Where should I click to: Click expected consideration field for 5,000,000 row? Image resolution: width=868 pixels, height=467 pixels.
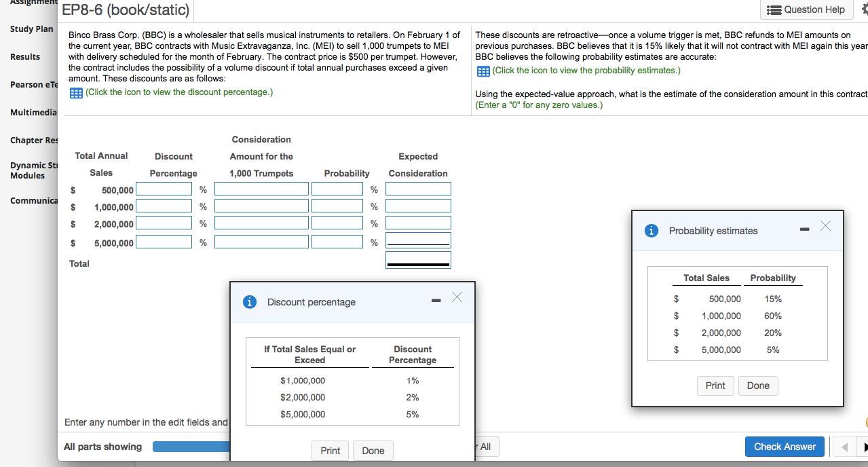pos(418,240)
